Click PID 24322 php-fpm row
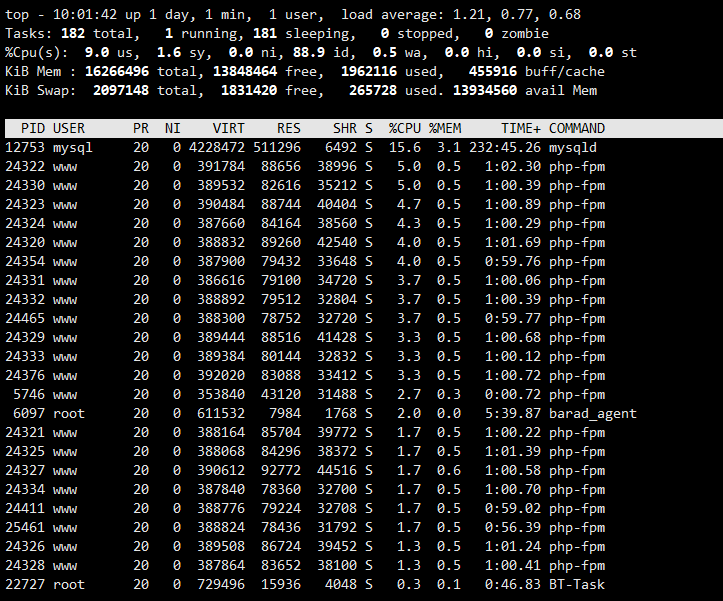The width and height of the screenshot is (723, 601). [305, 167]
